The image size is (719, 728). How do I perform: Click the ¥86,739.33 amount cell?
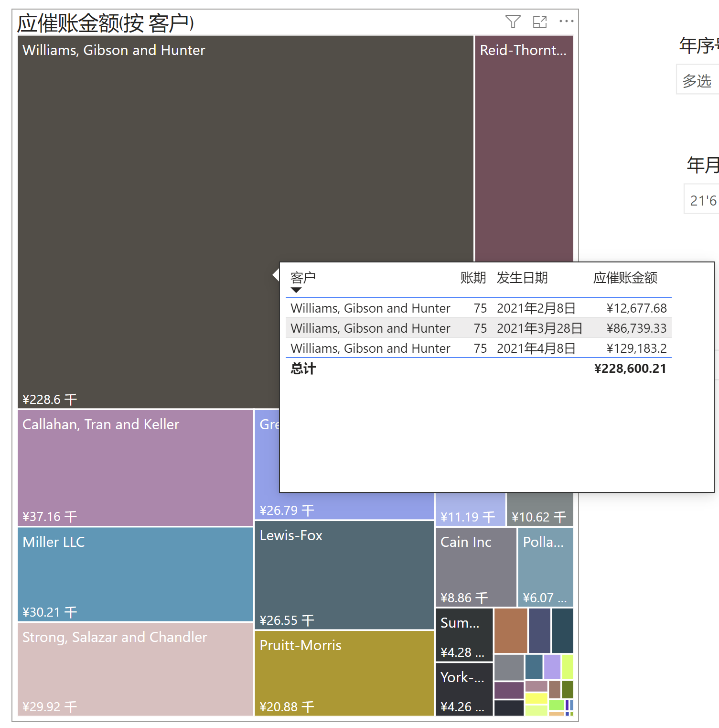click(x=636, y=328)
